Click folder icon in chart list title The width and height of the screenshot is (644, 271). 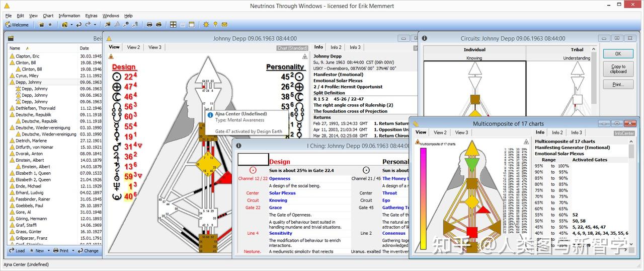tap(10, 38)
